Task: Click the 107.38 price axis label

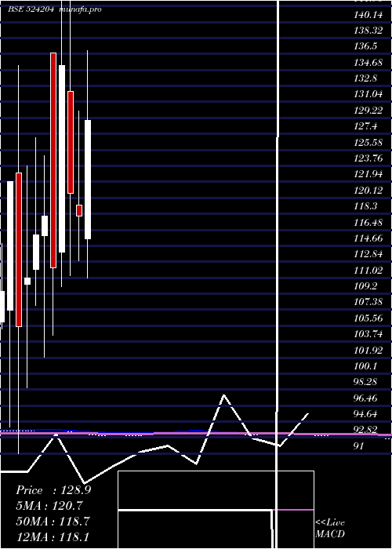Action: (368, 302)
